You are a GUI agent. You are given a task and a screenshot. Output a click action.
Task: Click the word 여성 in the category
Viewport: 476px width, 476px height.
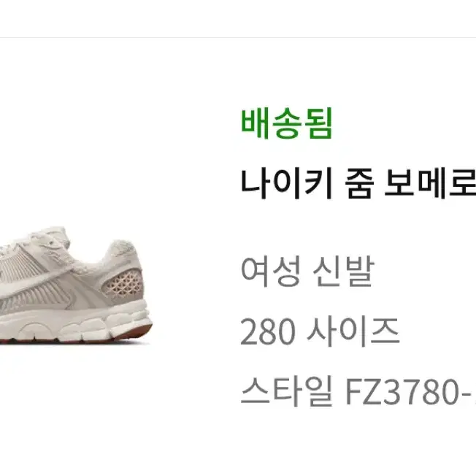270,271
